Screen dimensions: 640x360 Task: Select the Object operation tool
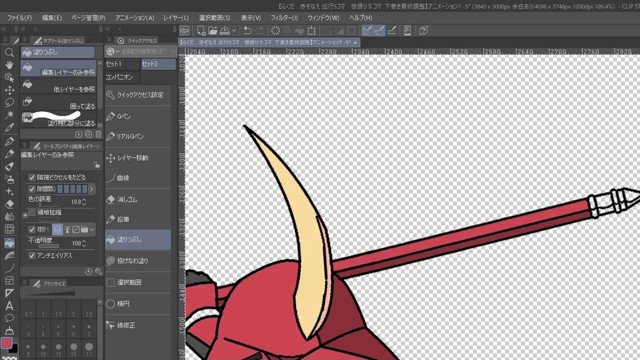pyautogui.click(x=9, y=78)
